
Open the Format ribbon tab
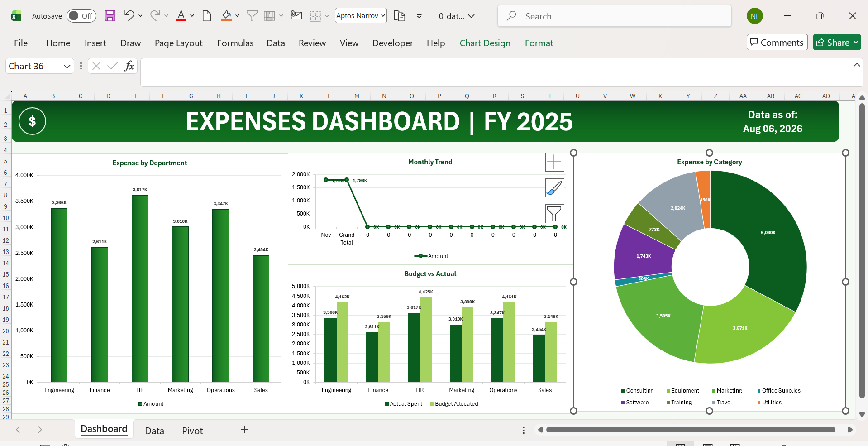pyautogui.click(x=539, y=43)
